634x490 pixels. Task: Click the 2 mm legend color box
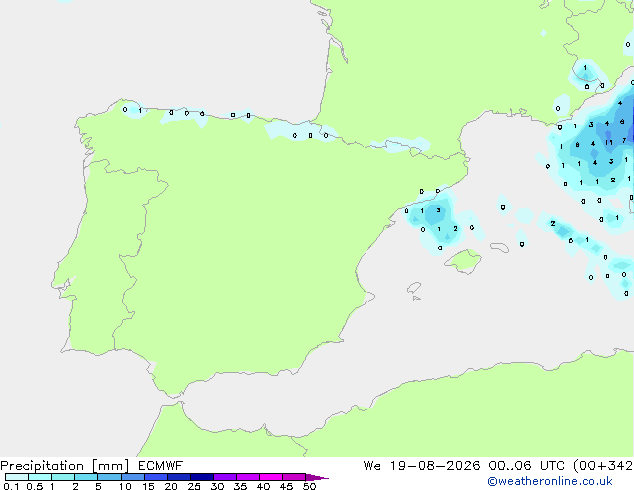tap(86, 477)
